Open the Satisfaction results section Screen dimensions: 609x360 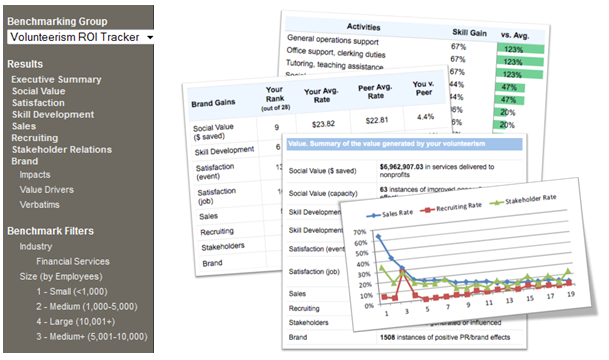tap(38, 103)
